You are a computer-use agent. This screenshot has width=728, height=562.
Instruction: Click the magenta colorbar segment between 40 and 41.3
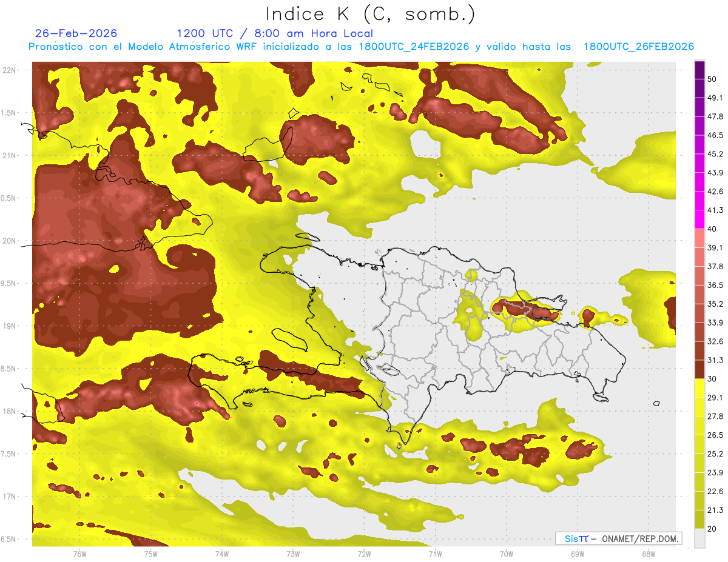699,220
